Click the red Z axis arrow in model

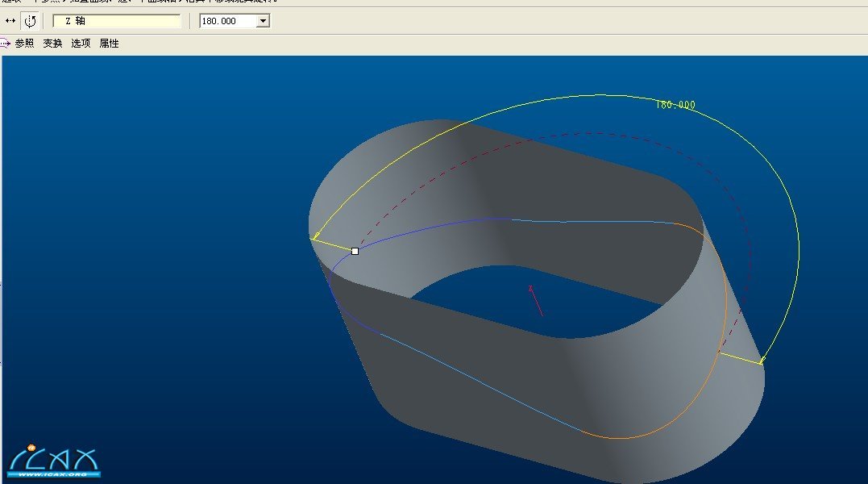(536, 300)
